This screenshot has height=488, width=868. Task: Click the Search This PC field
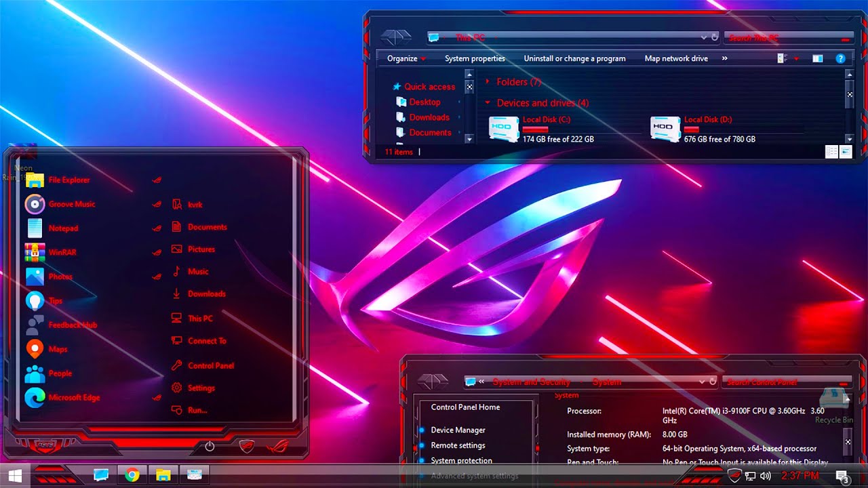coord(788,38)
